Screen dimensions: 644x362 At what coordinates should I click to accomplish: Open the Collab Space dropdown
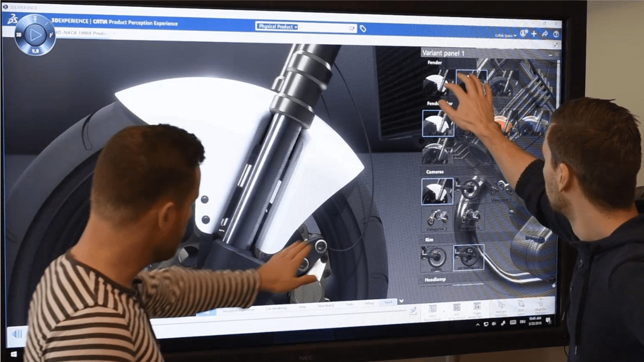pos(506,35)
